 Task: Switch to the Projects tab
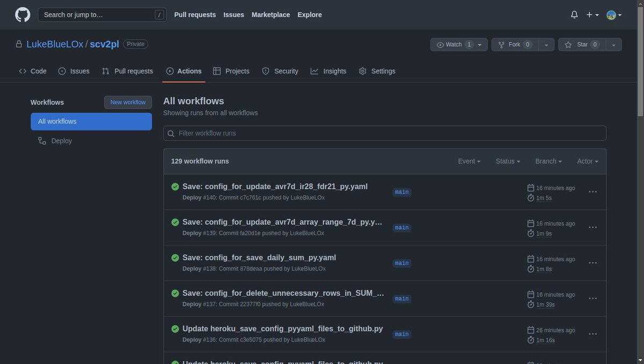pos(231,71)
